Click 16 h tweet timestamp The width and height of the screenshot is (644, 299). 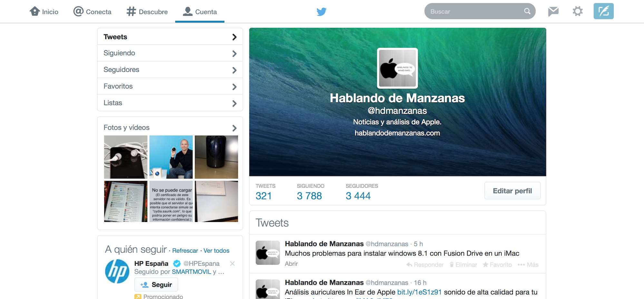click(x=420, y=283)
